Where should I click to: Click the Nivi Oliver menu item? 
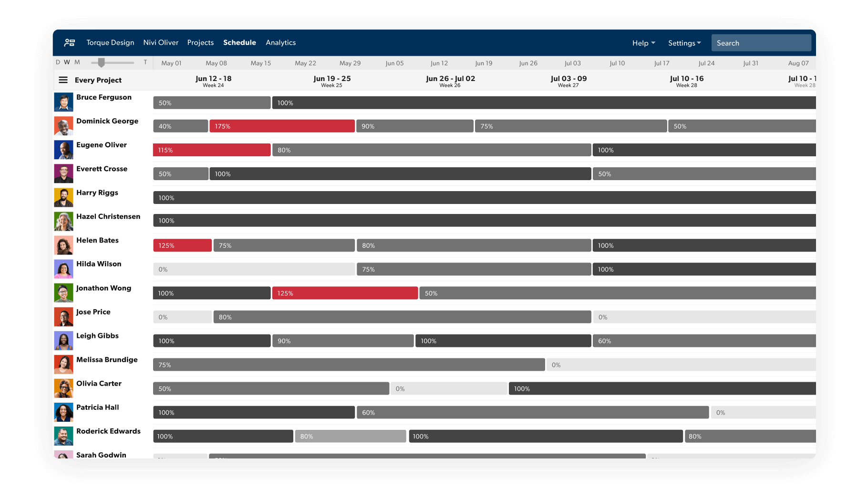tap(161, 42)
